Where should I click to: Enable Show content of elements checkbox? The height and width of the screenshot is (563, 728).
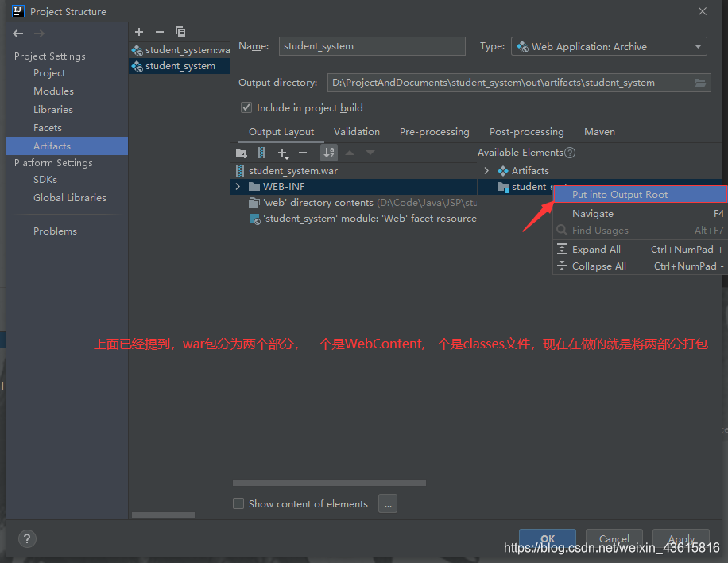point(238,503)
